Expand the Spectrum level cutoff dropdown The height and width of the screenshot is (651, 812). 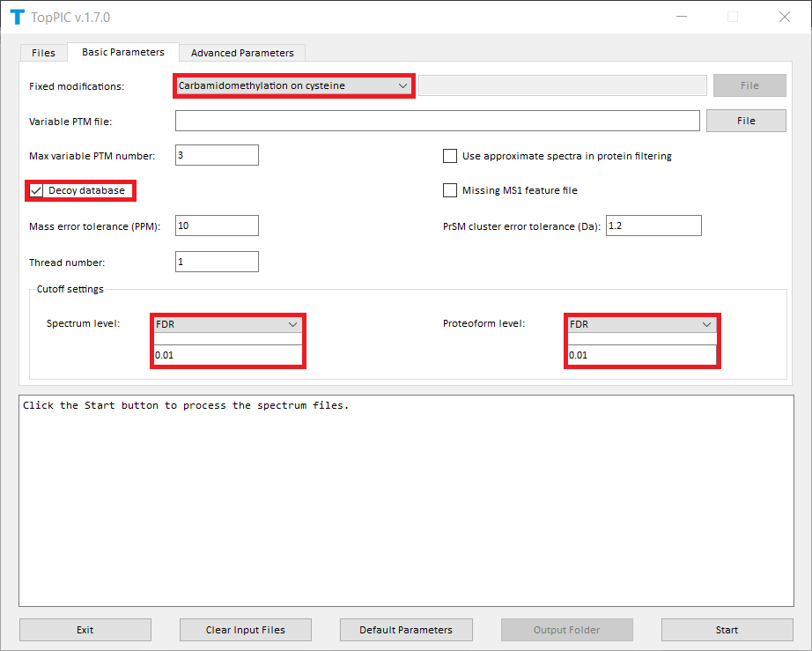tap(228, 324)
